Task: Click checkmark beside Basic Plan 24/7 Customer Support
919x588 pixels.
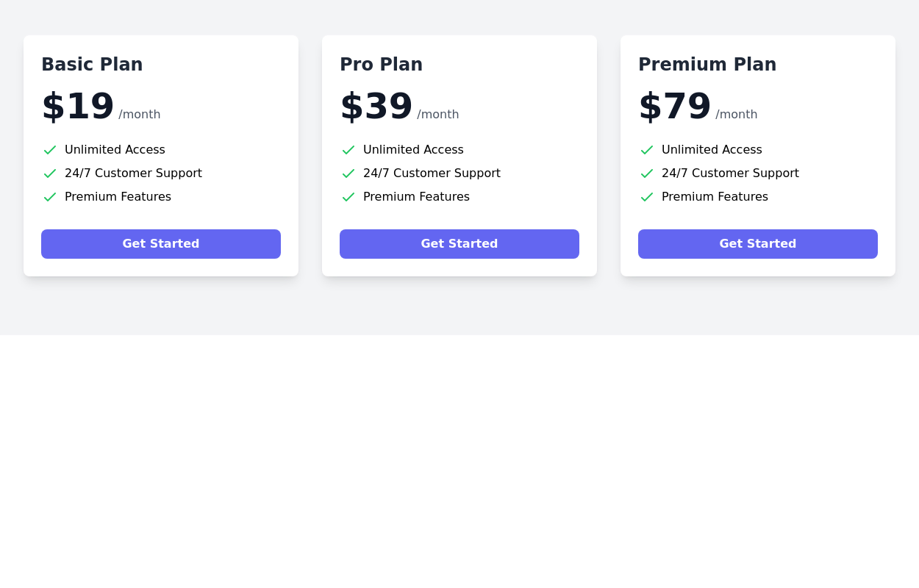Action: pos(50,173)
